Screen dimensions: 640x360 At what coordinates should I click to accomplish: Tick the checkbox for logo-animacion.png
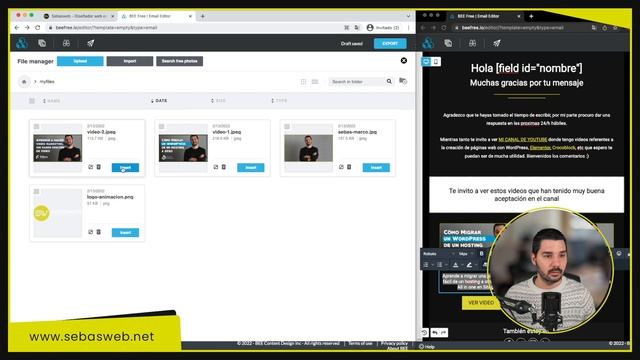point(36,191)
